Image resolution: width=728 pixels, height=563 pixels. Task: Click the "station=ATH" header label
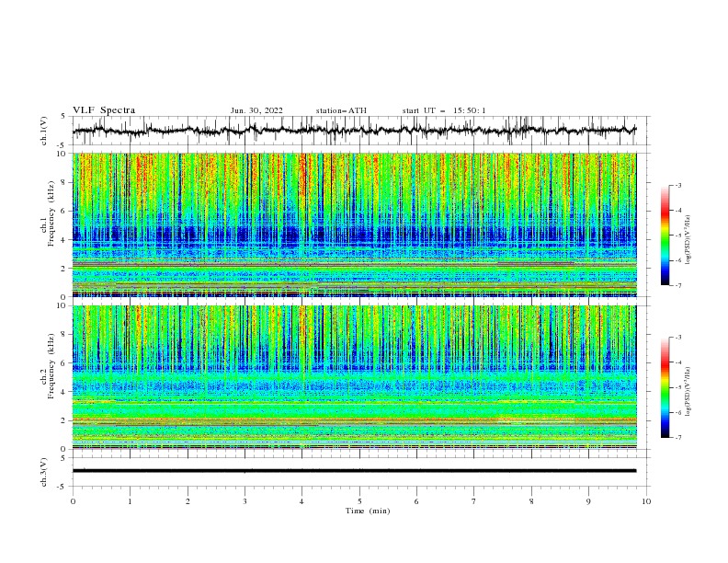pyautogui.click(x=341, y=110)
